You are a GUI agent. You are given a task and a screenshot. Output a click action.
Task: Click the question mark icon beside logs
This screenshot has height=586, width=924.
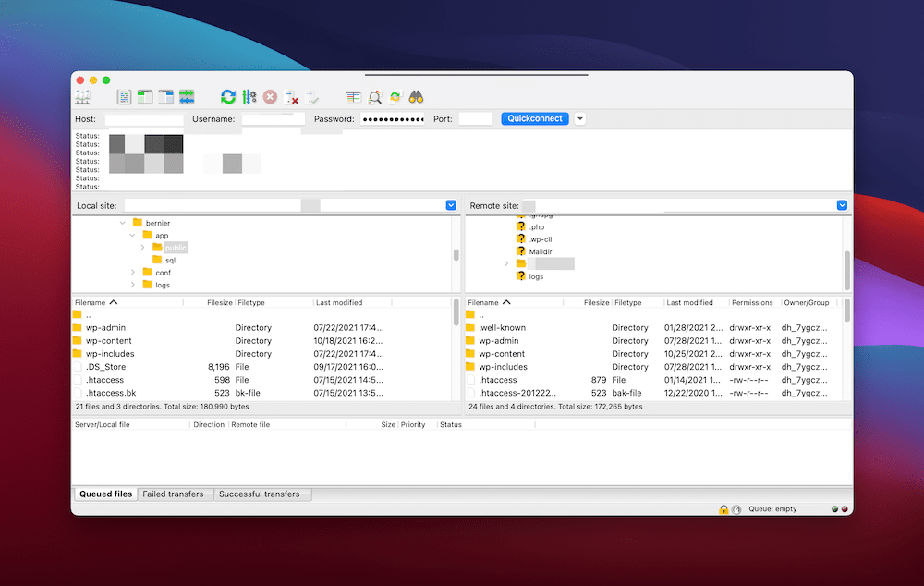click(520, 276)
